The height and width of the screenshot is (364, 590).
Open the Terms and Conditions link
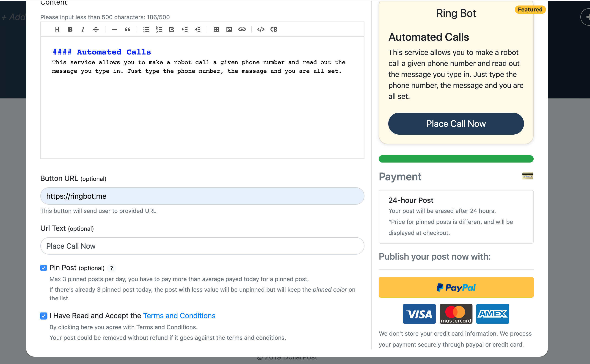tap(179, 316)
